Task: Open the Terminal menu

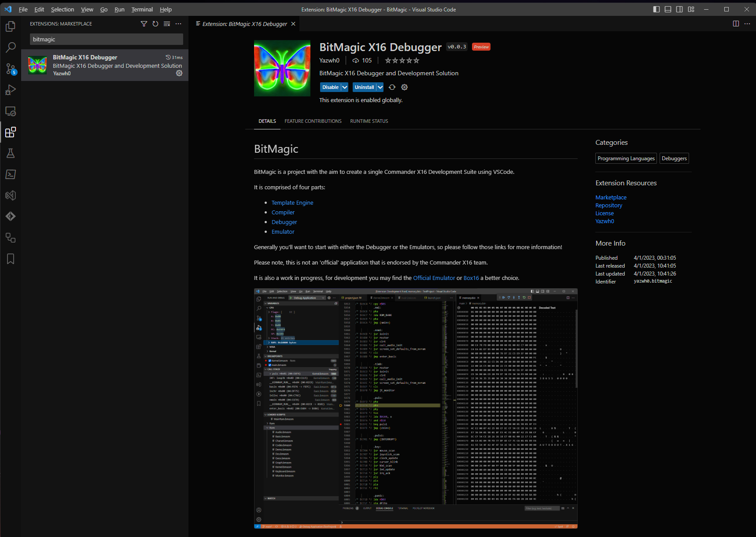Action: coord(142,9)
